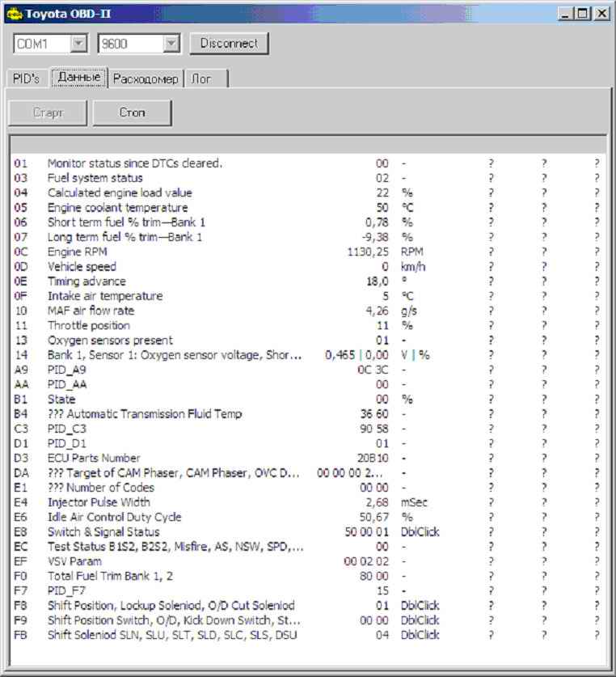Select 'Test Status B1S2, B2S2, Misfire' row

[x=308, y=547]
